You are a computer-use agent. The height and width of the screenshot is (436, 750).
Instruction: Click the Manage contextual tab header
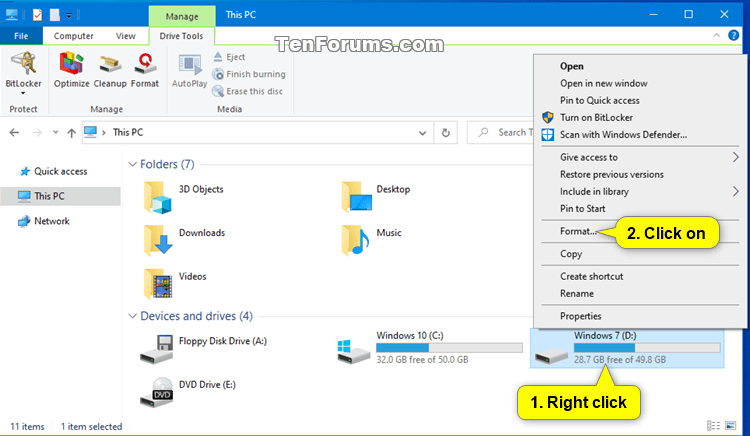(x=182, y=16)
